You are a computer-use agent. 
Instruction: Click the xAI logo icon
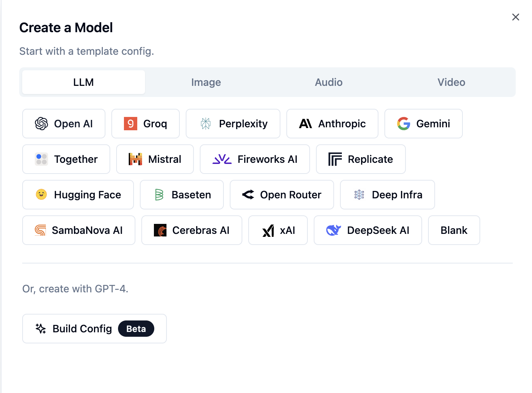(x=268, y=231)
